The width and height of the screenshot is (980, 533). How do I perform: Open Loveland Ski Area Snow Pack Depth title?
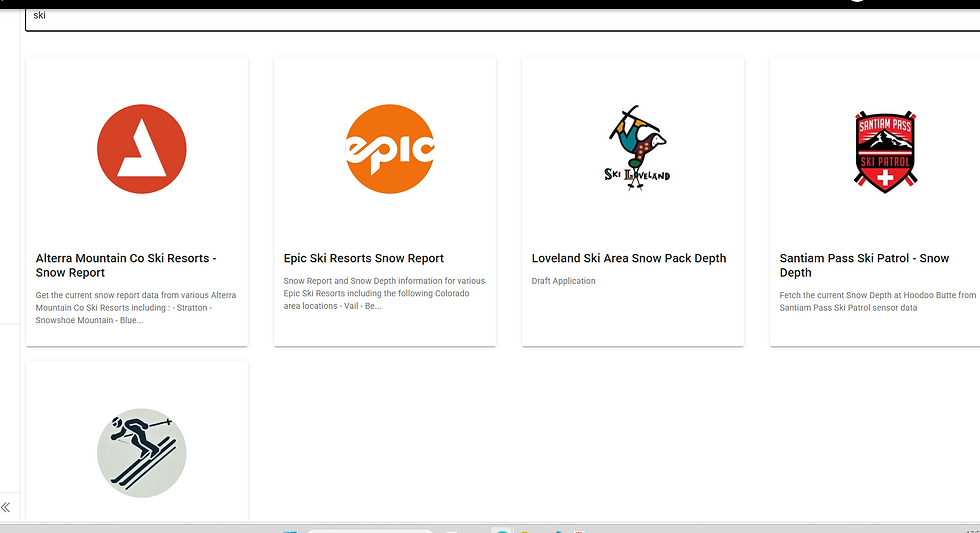pyautogui.click(x=629, y=259)
